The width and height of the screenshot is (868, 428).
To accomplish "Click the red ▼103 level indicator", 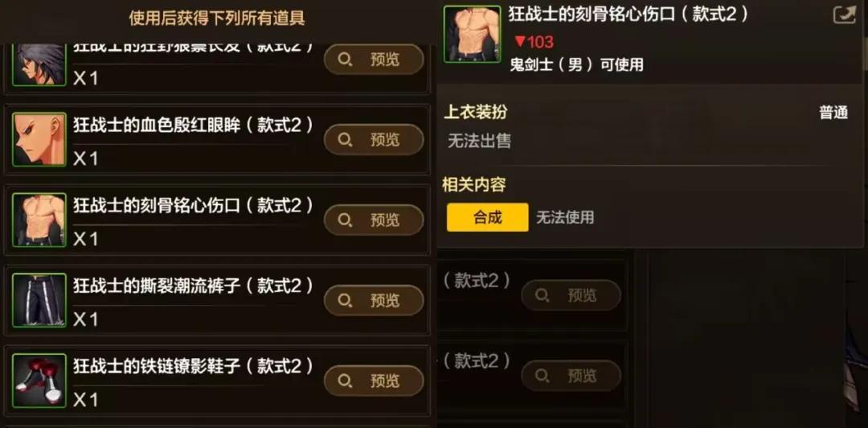I will 534,42.
